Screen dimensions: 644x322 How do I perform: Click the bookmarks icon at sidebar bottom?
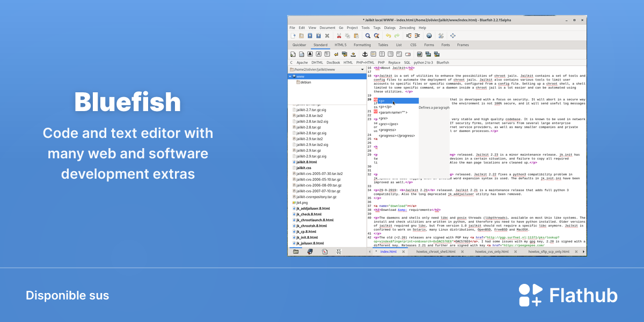point(310,251)
